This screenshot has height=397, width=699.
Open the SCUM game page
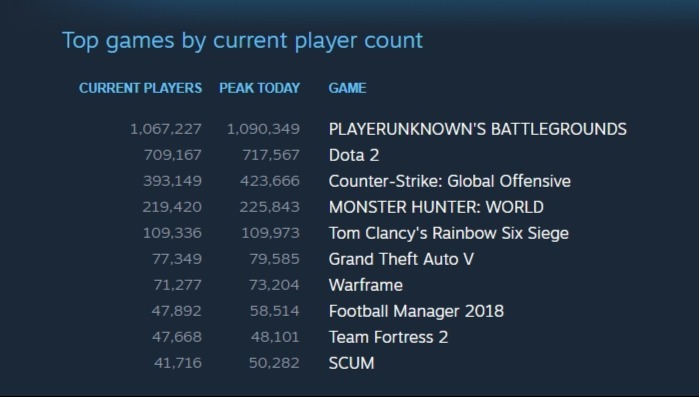pyautogui.click(x=351, y=363)
